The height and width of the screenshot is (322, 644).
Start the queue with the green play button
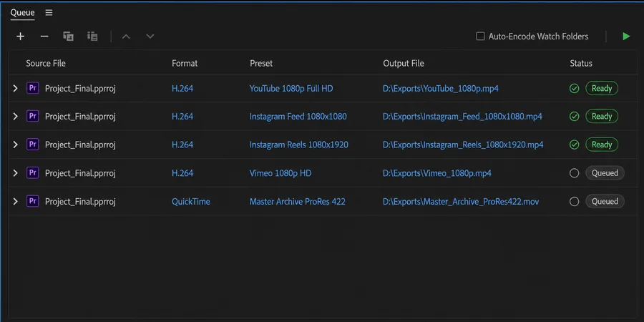(626, 36)
